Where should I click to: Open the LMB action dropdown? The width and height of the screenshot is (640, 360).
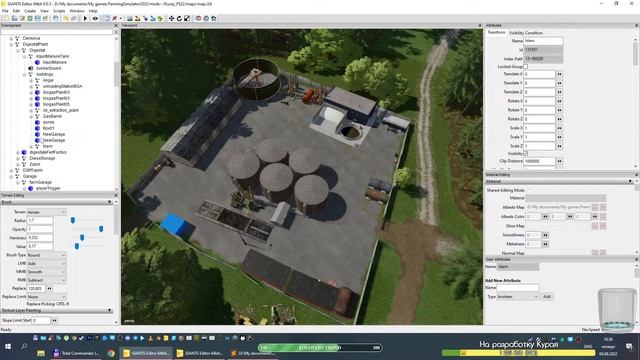coord(46,263)
